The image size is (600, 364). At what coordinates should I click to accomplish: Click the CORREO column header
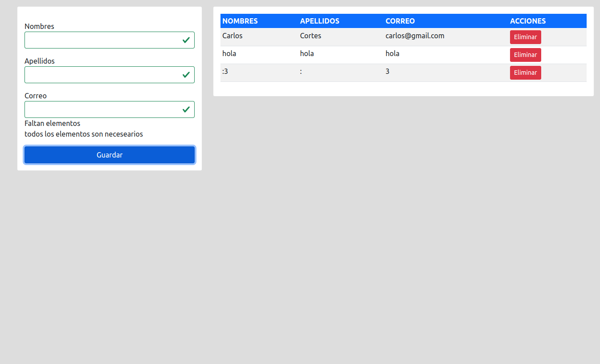tap(400, 21)
